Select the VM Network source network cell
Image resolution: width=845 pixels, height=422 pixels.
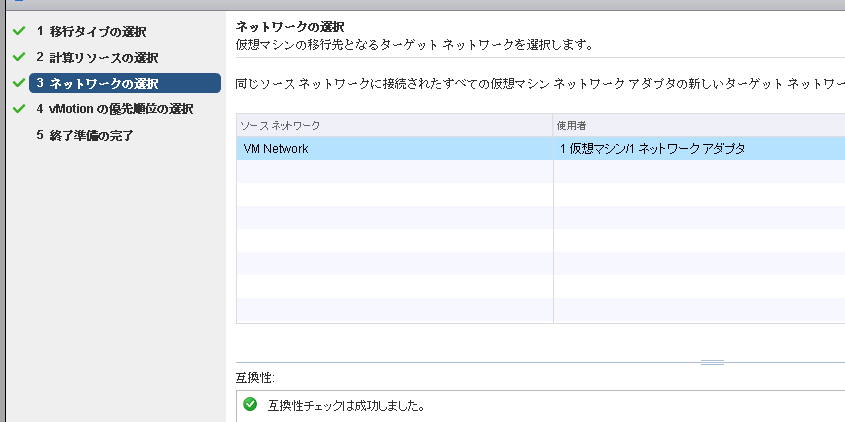click(276, 149)
